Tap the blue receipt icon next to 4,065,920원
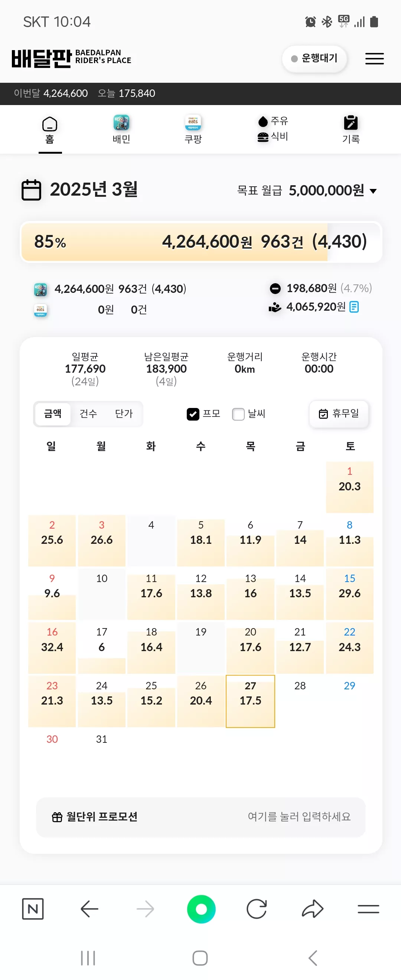The image size is (401, 980). click(354, 307)
